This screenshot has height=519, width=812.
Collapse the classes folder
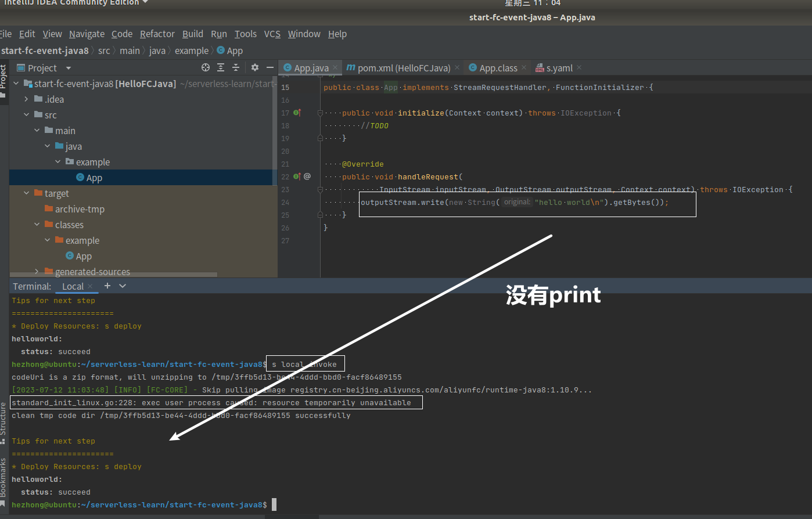tap(37, 225)
